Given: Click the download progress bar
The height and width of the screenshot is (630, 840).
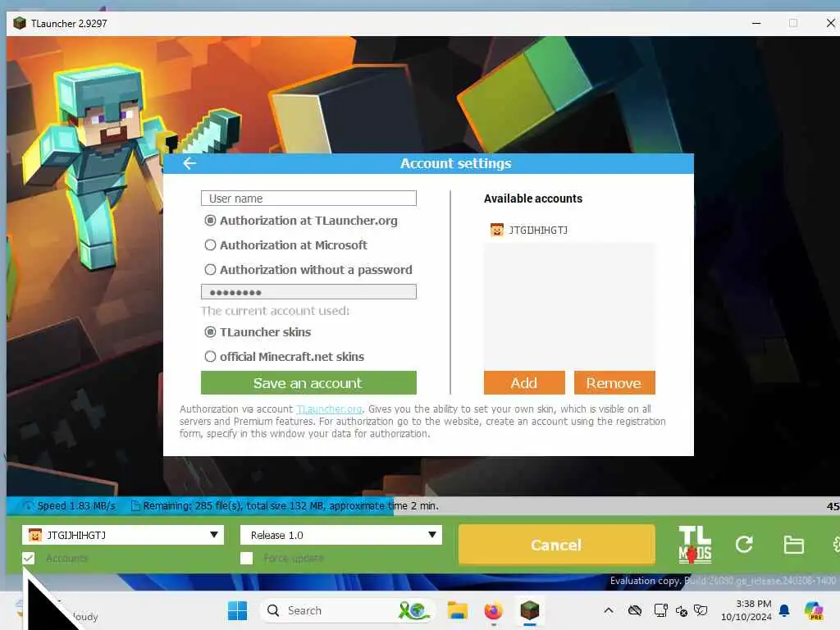Looking at the screenshot, I should tap(423, 505).
